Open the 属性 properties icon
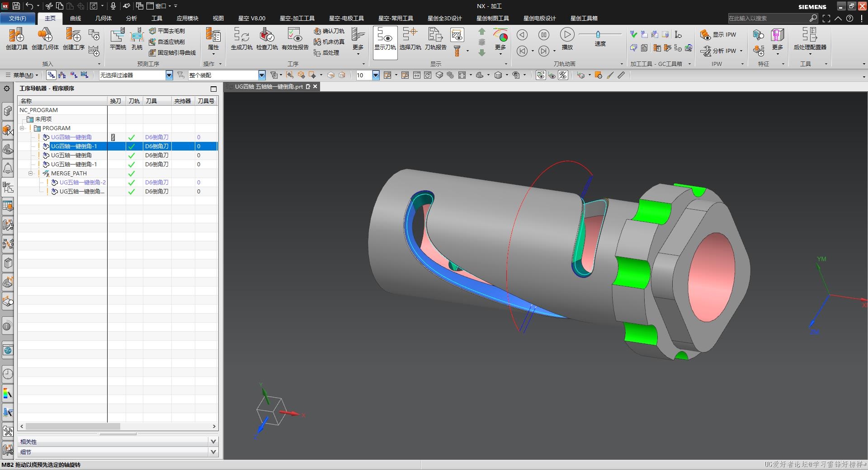 point(213,38)
